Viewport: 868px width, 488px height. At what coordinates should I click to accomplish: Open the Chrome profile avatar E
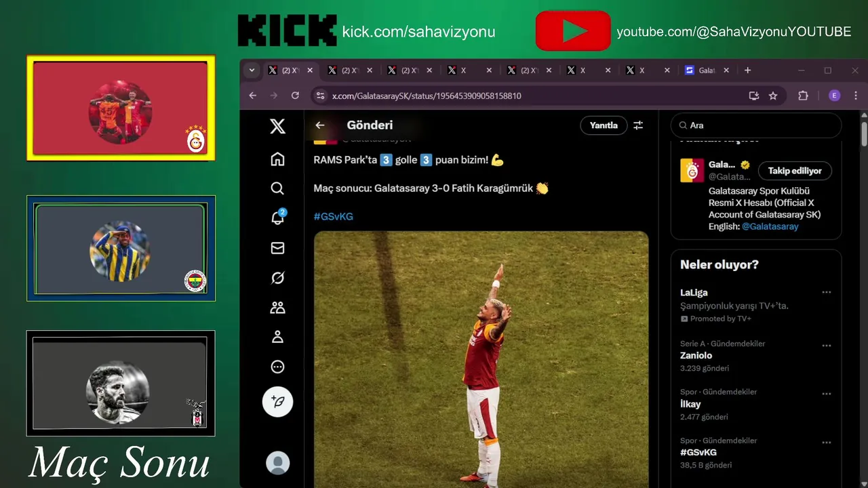click(835, 96)
